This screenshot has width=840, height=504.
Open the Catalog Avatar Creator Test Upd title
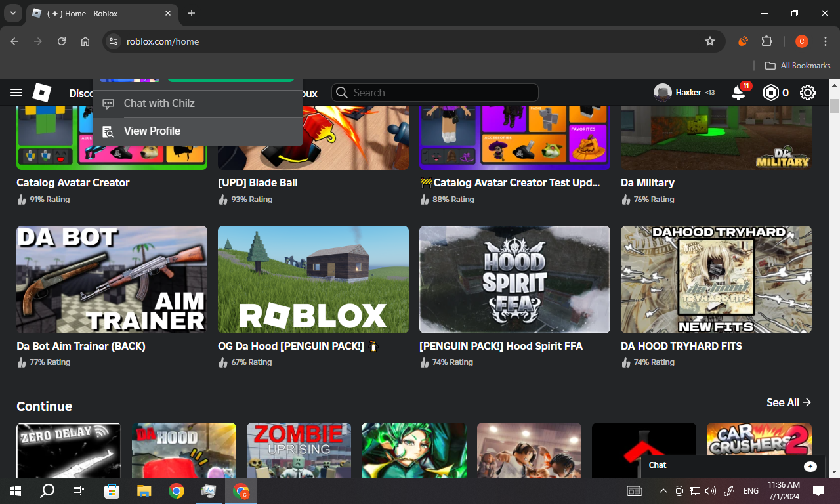(x=510, y=182)
